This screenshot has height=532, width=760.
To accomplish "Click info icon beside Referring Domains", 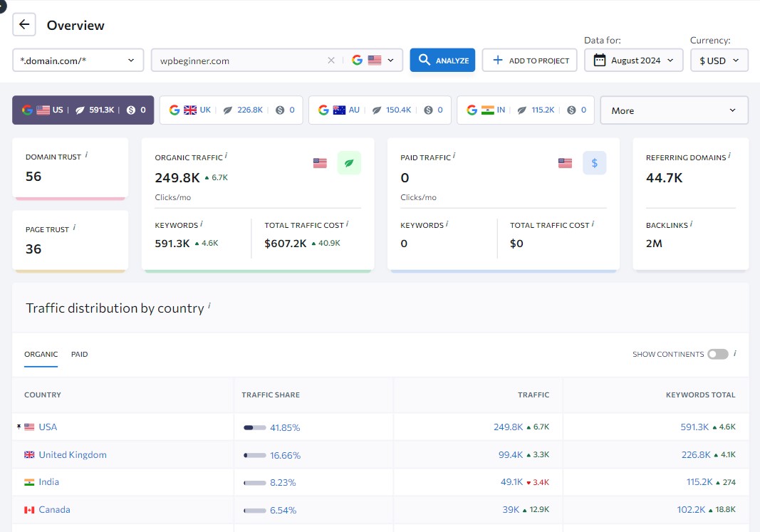I will click(729, 156).
